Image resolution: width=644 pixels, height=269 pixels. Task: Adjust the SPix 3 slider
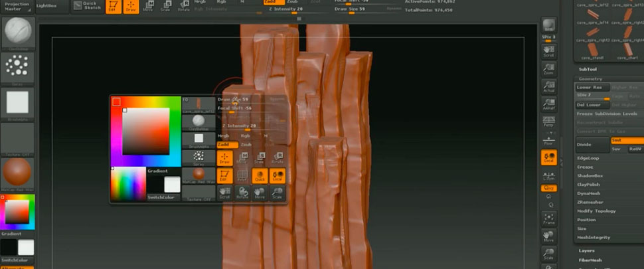[548, 37]
